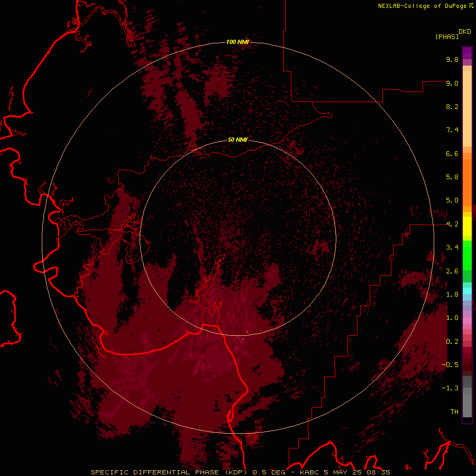Screen dimensions: 476x476
Task: Pick the cyan segment of the color bar
Action: (x=467, y=291)
